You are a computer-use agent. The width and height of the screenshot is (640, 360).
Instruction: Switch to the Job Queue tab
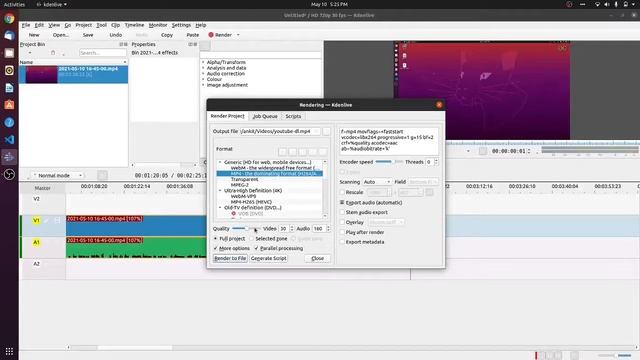(x=265, y=116)
